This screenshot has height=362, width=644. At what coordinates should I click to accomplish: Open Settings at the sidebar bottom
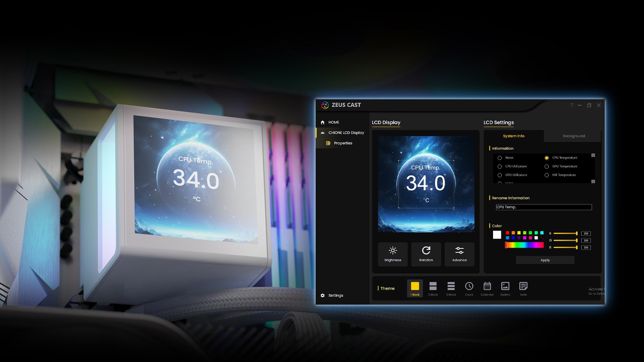(x=335, y=295)
